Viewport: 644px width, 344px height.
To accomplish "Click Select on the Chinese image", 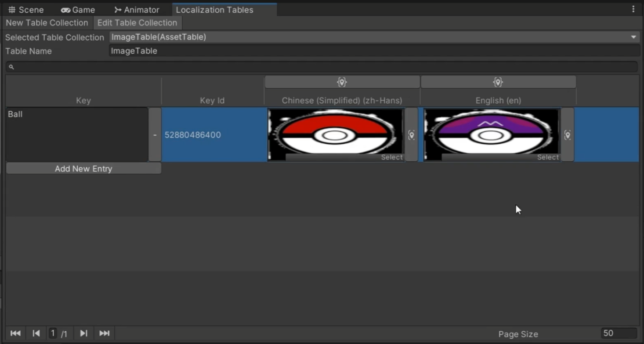I will click(x=391, y=157).
